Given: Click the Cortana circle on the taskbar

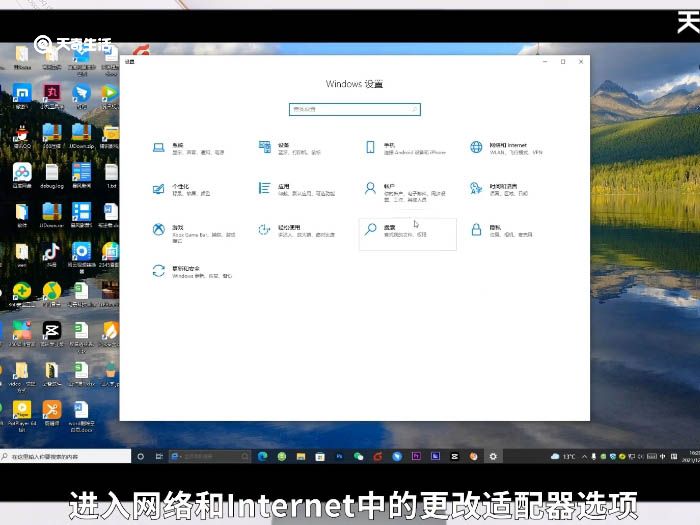Looking at the screenshot, I should click(141, 456).
